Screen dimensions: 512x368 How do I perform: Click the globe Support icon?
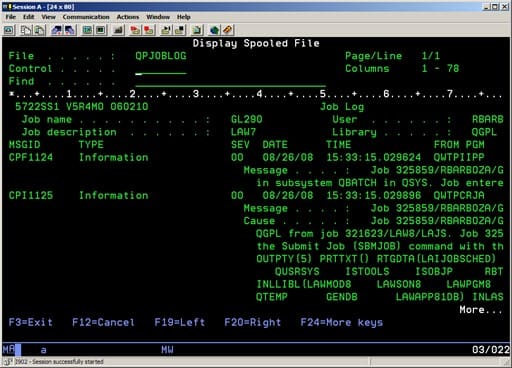tap(214, 30)
